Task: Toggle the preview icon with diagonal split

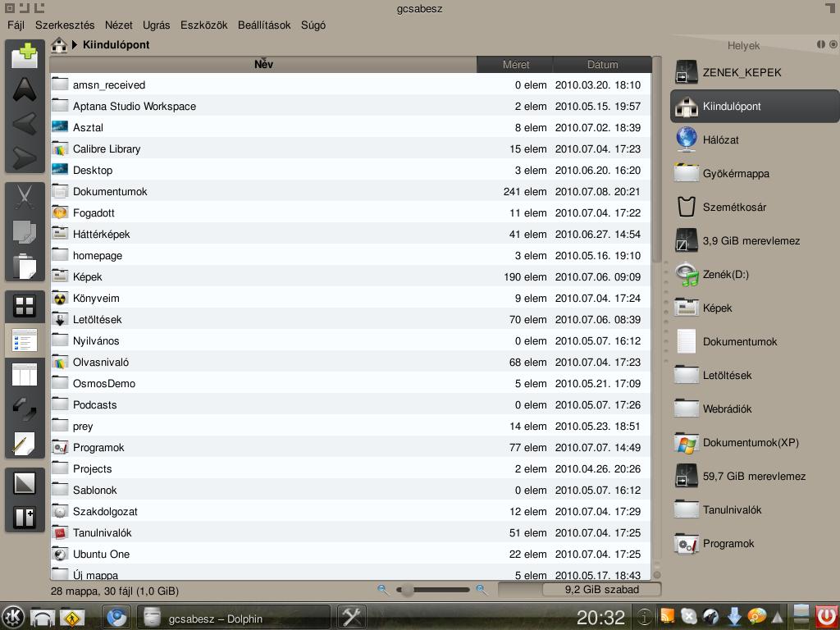Action: (x=25, y=483)
